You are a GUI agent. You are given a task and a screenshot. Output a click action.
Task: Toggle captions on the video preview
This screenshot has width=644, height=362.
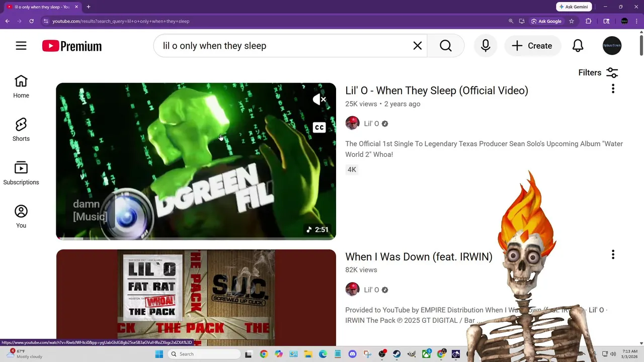point(319,128)
